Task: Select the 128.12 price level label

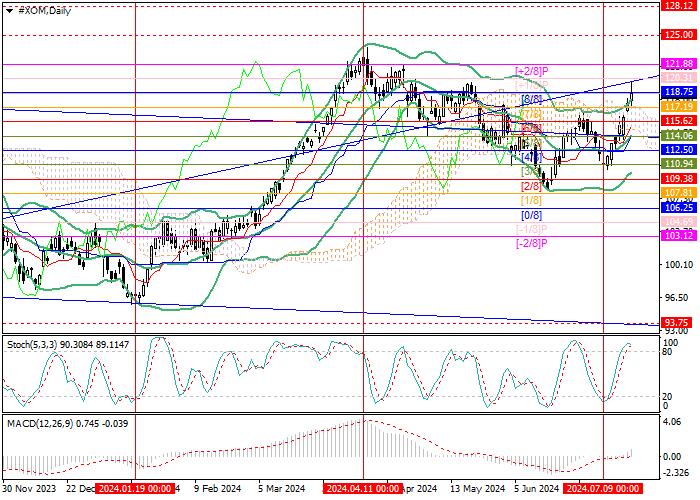Action: point(678,6)
